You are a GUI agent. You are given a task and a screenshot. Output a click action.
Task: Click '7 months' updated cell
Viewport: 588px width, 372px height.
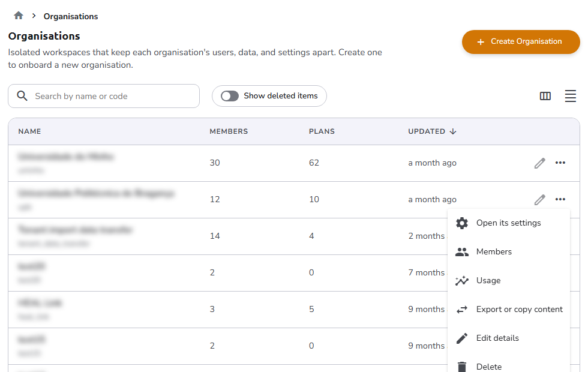coord(427,272)
